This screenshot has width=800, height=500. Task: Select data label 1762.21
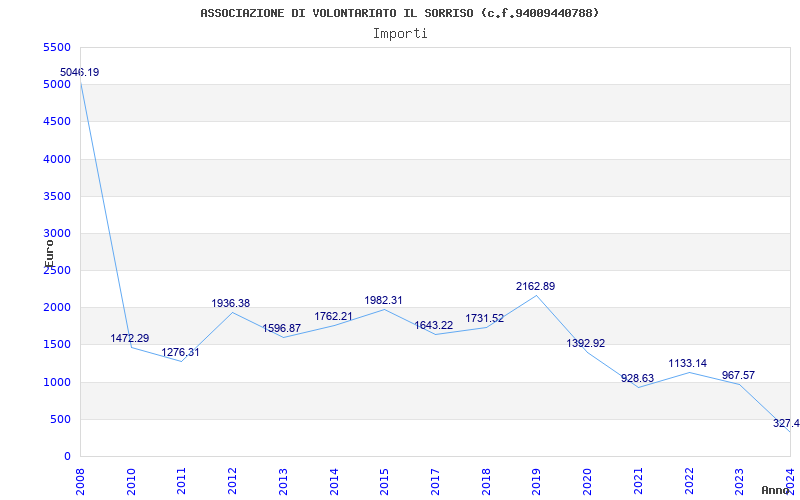point(333,316)
